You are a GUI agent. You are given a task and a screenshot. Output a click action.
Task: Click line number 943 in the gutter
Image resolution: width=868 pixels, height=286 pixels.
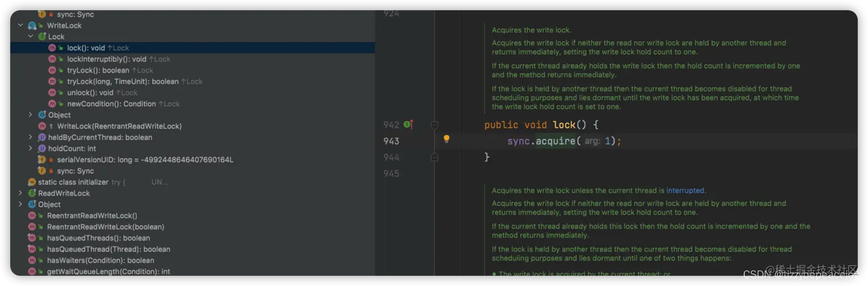391,141
